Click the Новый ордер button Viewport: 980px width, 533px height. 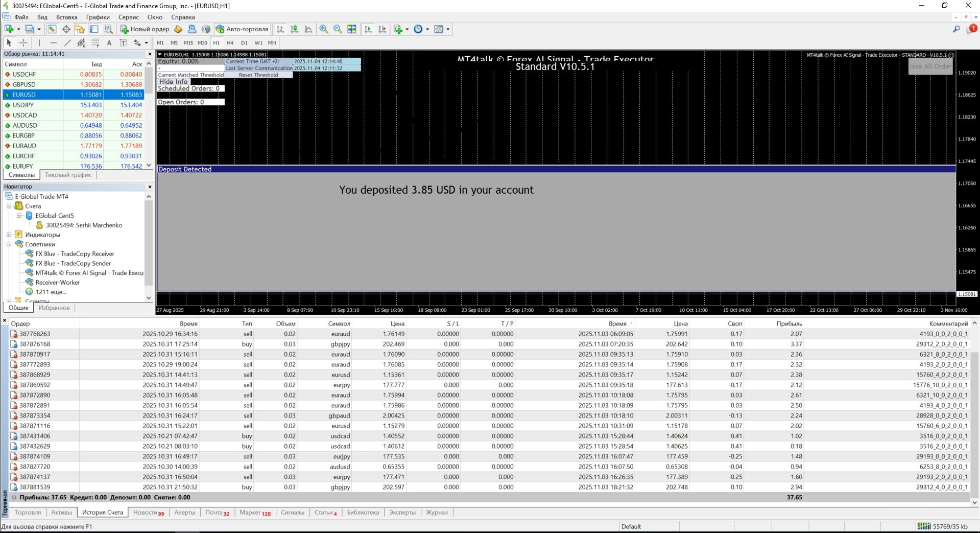click(145, 29)
